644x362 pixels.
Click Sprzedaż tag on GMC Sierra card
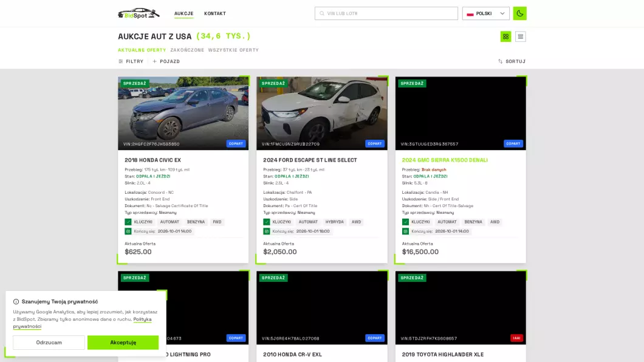coord(412,83)
